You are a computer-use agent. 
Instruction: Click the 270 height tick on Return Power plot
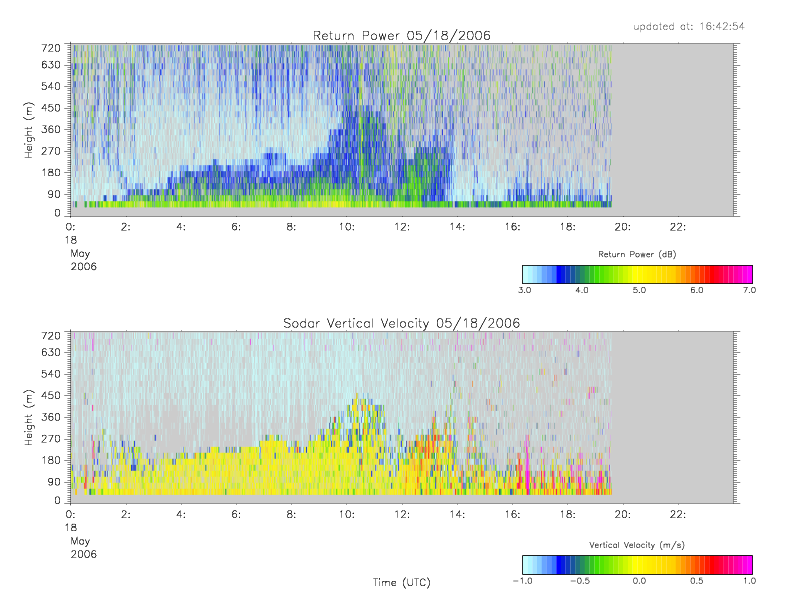pyautogui.click(x=51, y=151)
